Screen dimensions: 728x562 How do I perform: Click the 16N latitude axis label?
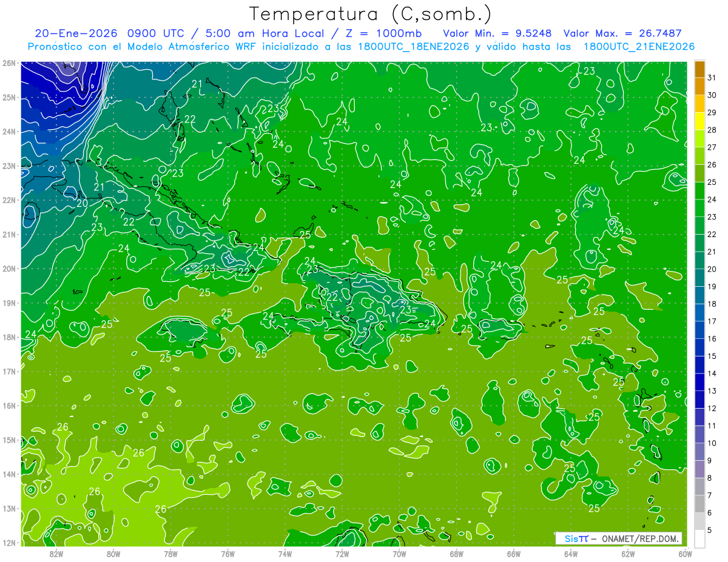pyautogui.click(x=9, y=406)
